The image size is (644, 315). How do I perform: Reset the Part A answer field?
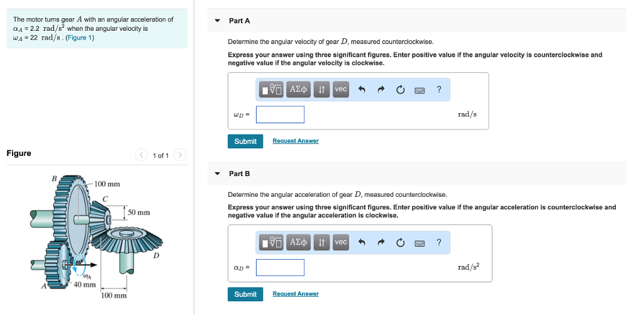(x=401, y=90)
